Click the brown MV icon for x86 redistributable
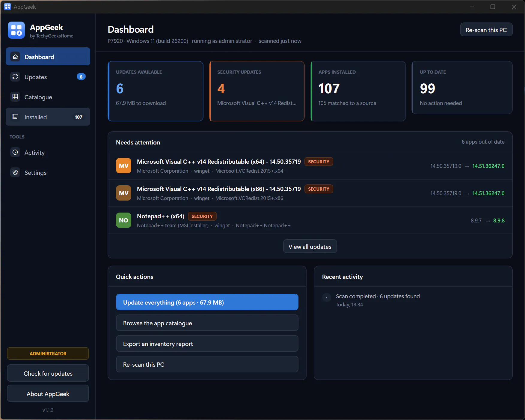The height and width of the screenshot is (420, 525). tap(123, 193)
